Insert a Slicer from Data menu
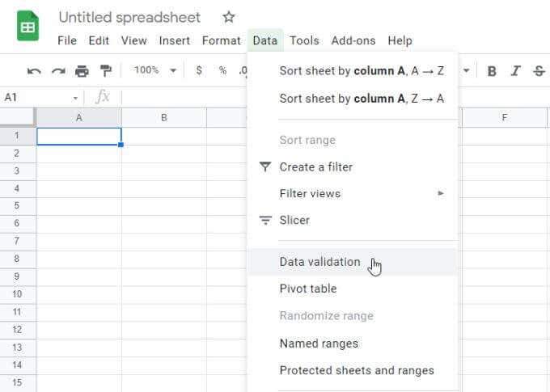This screenshot has height=392, width=550. pyautogui.click(x=294, y=220)
